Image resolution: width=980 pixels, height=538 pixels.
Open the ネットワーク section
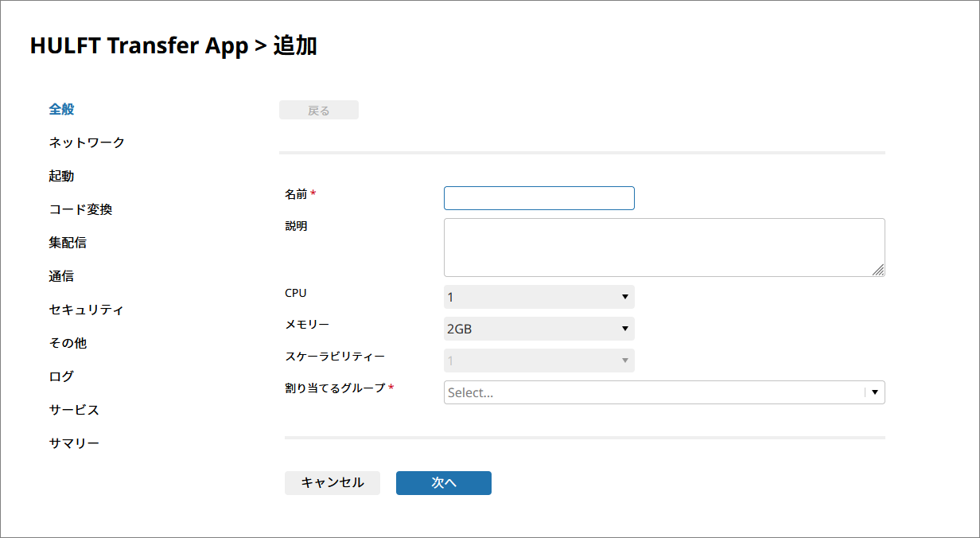click(x=87, y=142)
